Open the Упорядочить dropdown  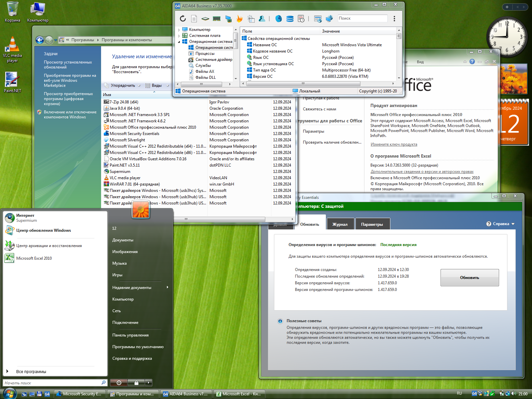pos(122,85)
